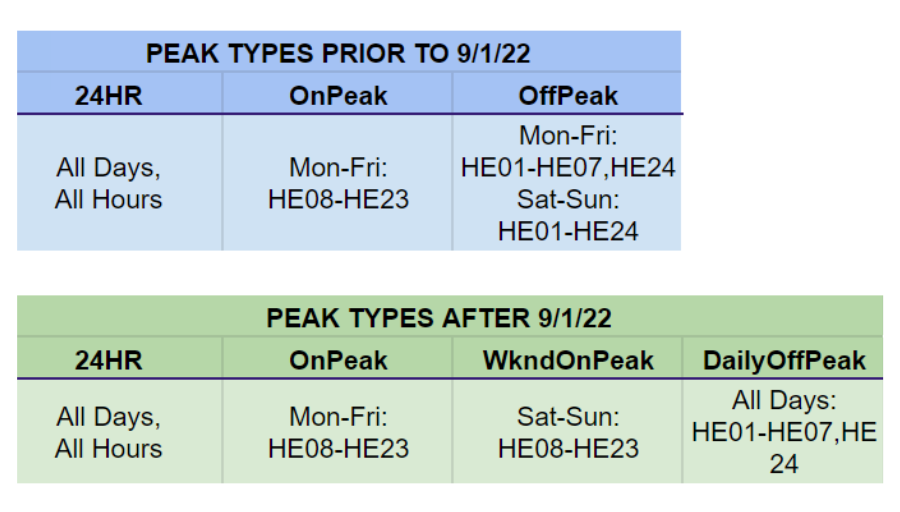Click Mon-Fri HE08-HE23 cell in green table

point(338,432)
